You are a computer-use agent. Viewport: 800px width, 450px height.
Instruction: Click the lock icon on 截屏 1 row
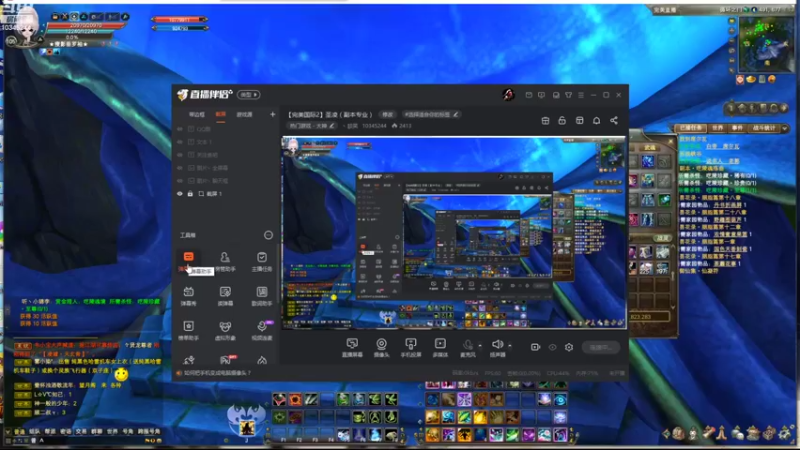pyautogui.click(x=190, y=194)
